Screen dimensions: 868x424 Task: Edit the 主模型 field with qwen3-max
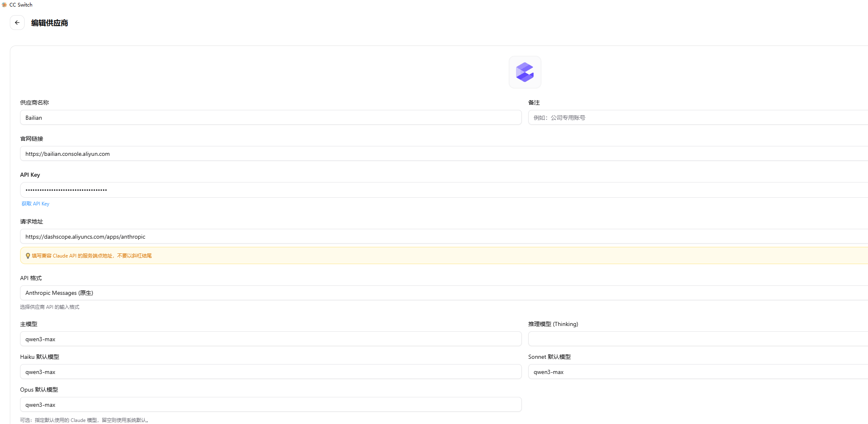[271, 339]
